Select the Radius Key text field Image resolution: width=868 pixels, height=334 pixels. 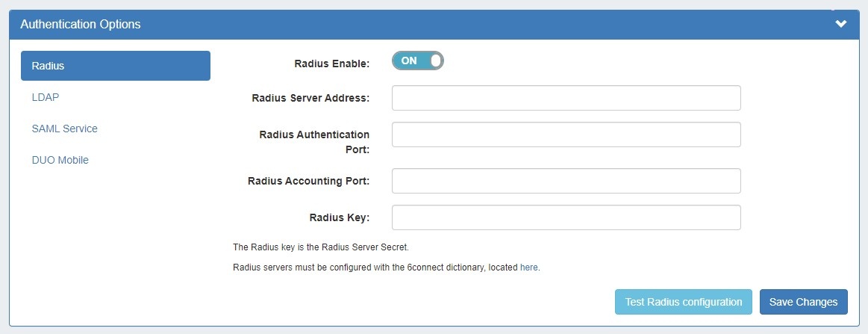(x=566, y=217)
